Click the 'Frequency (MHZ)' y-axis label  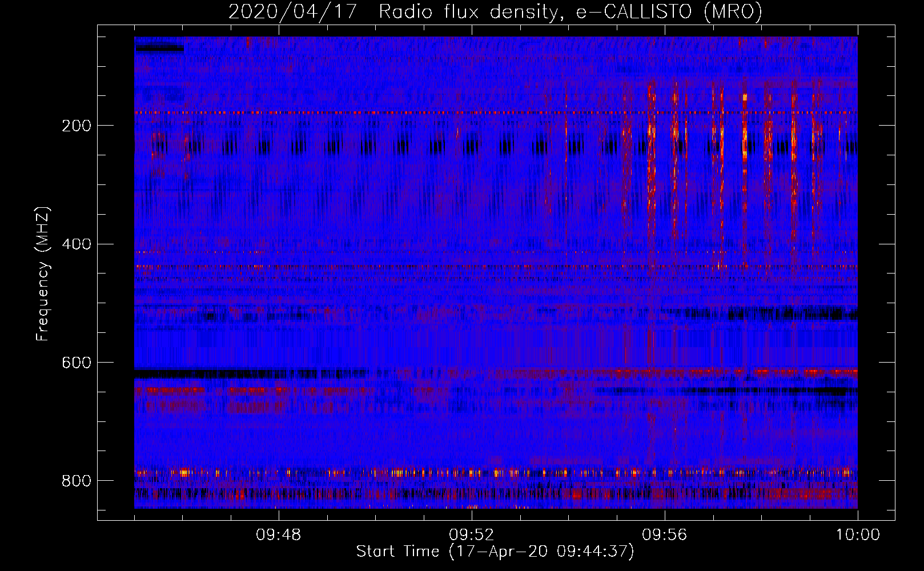[43, 274]
